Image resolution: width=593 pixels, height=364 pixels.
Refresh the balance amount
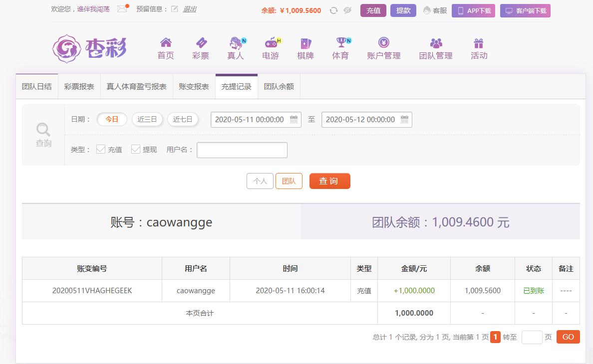point(333,10)
